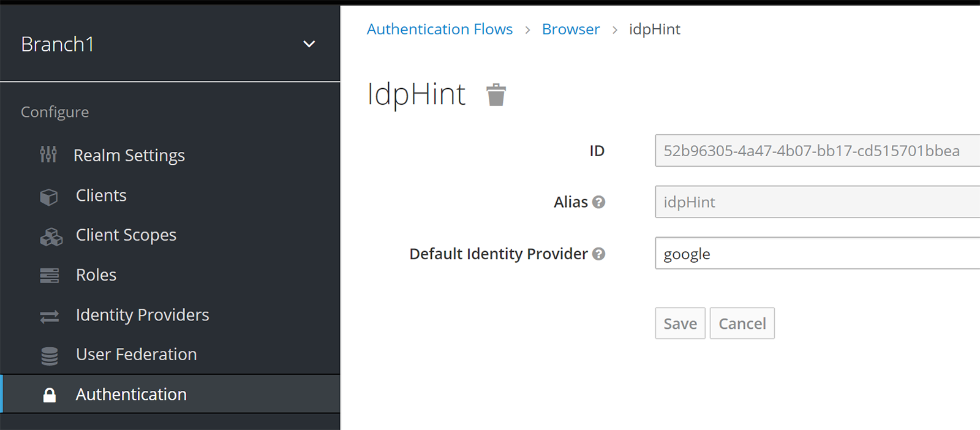Show Default Identity Provider help icon

599,254
